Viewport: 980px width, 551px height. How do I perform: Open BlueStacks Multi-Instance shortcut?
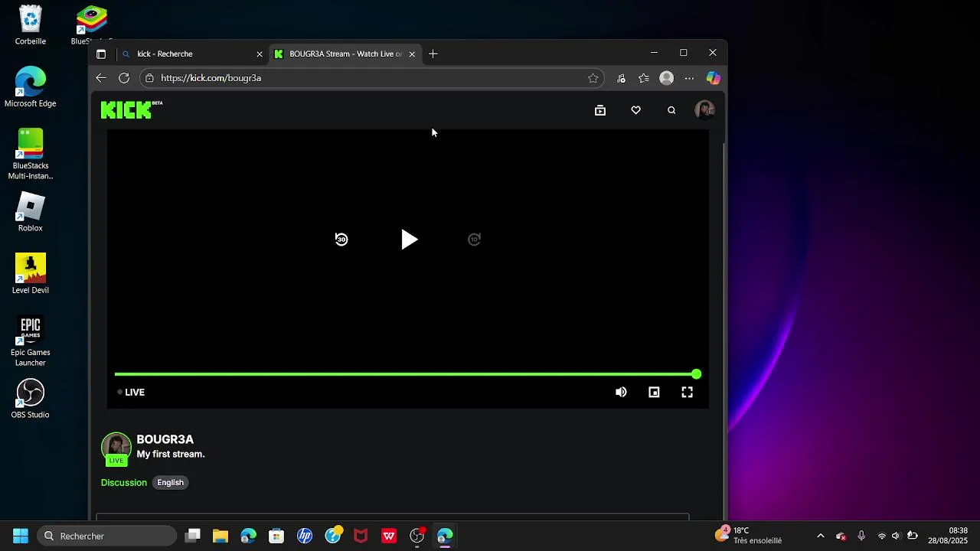(x=31, y=155)
